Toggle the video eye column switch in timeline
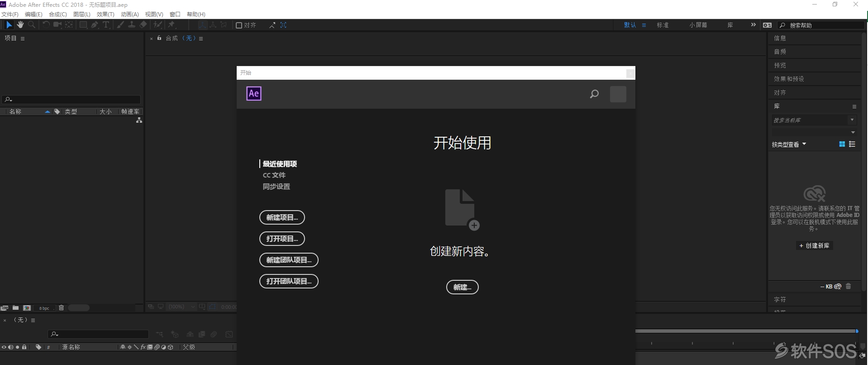This screenshot has height=365, width=868. pyautogui.click(x=4, y=347)
